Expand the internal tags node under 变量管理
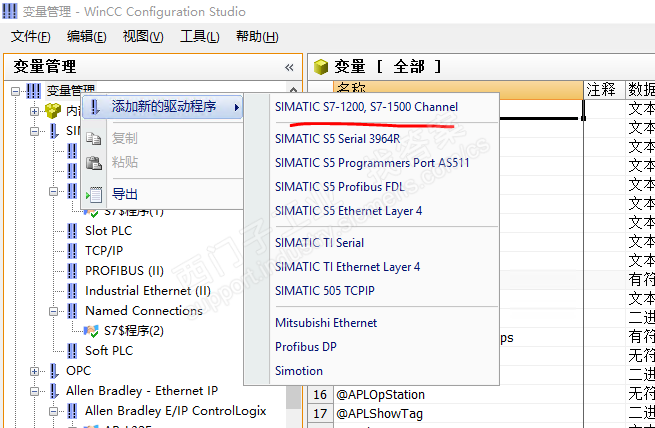 tap(34, 111)
